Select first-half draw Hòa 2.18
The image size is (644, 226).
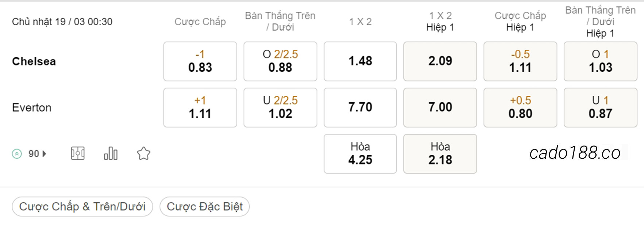[x=440, y=154]
